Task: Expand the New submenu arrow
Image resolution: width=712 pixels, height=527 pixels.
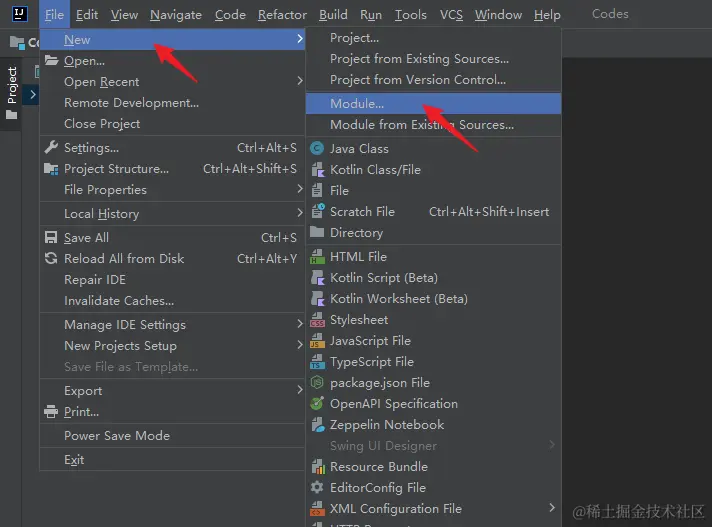Action: [299, 39]
